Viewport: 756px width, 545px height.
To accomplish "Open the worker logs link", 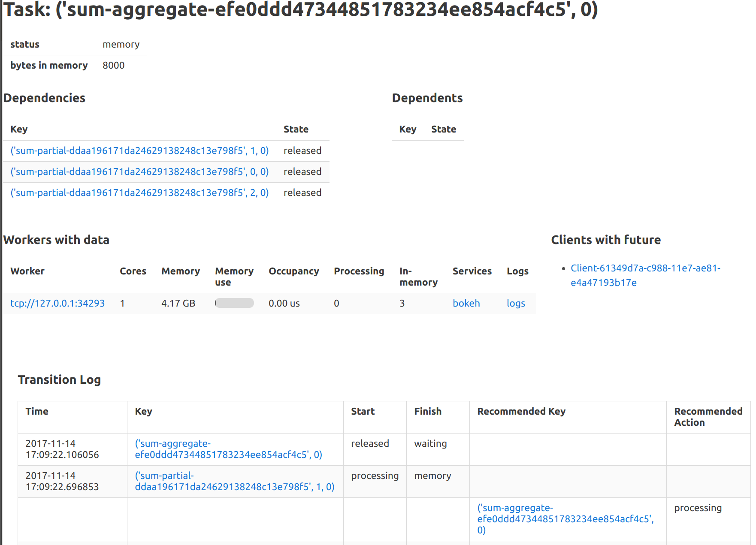I will [516, 304].
